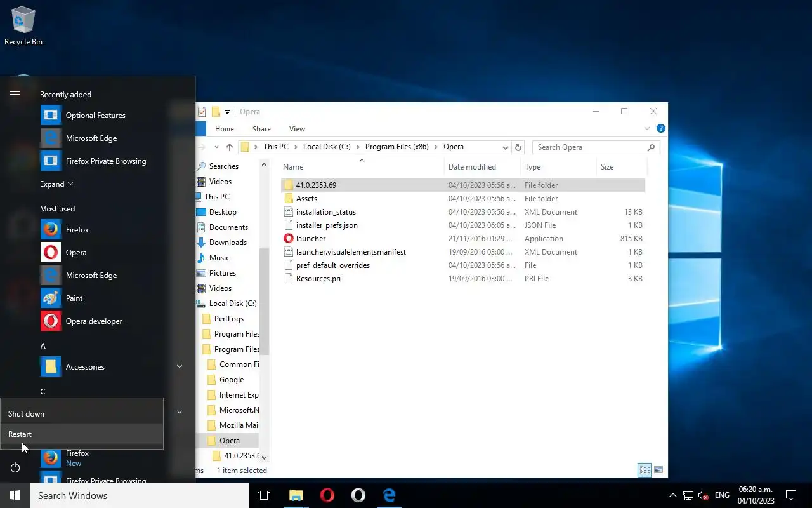The height and width of the screenshot is (508, 812).
Task: Refresh the Opera folder view
Action: (518, 147)
